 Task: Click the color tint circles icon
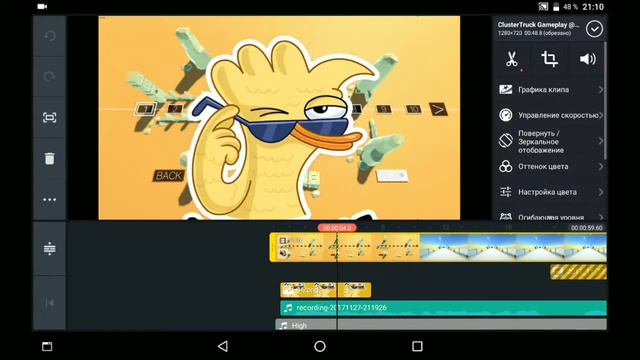[506, 167]
